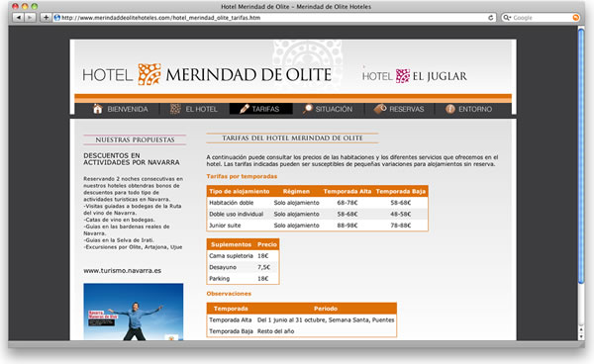
Task: Click the reload icon in the address bar
Action: point(491,18)
